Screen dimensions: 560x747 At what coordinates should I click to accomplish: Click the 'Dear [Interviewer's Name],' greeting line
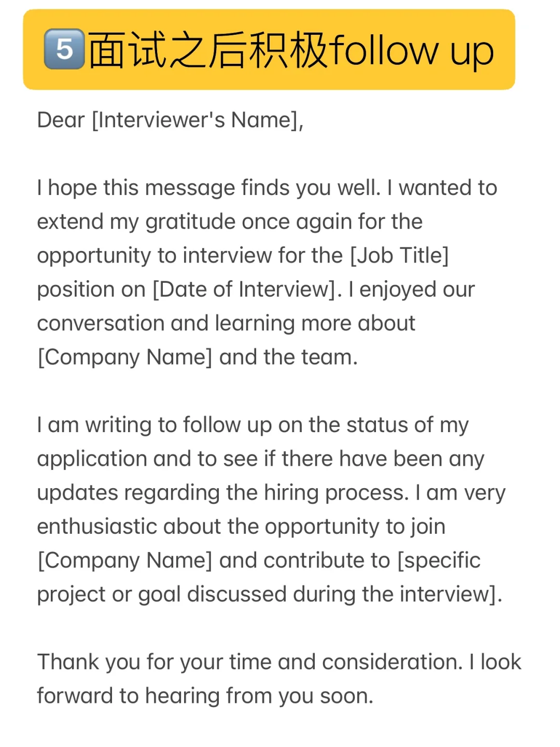click(x=170, y=120)
